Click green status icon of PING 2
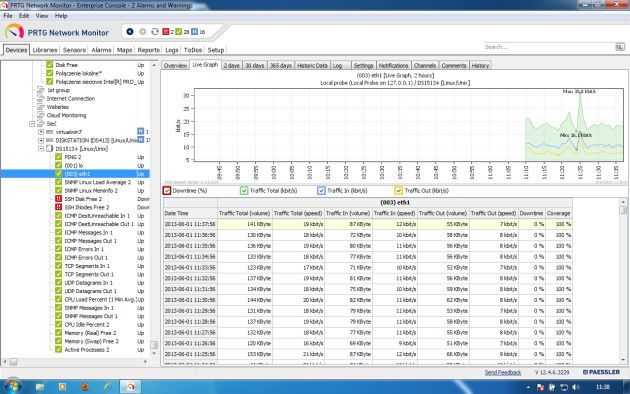The image size is (630, 394). [x=58, y=157]
